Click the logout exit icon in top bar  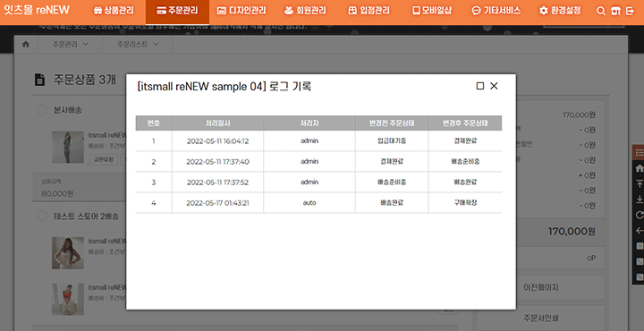click(630, 11)
